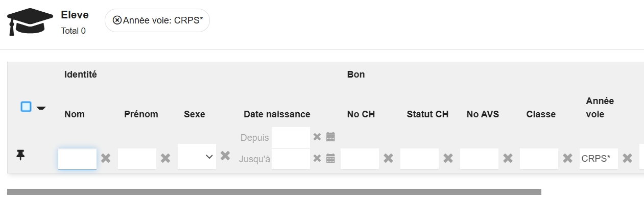Sort by Date naissance column header
The image size is (644, 201).
pyautogui.click(x=277, y=114)
